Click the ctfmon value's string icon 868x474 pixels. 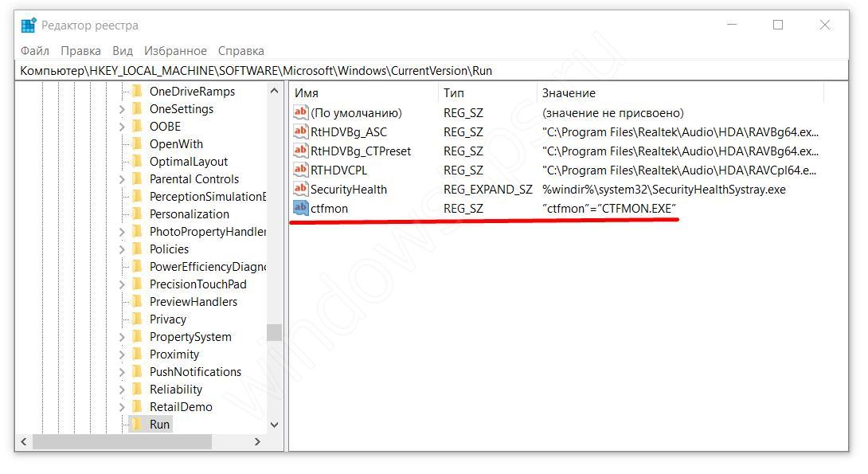point(300,208)
